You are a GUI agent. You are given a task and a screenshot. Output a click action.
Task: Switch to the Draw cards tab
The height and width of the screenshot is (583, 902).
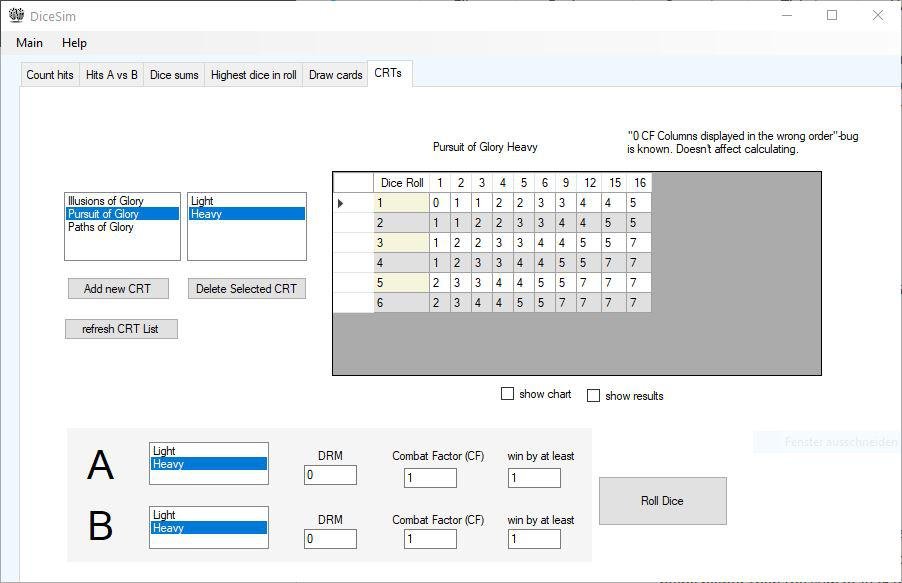335,75
